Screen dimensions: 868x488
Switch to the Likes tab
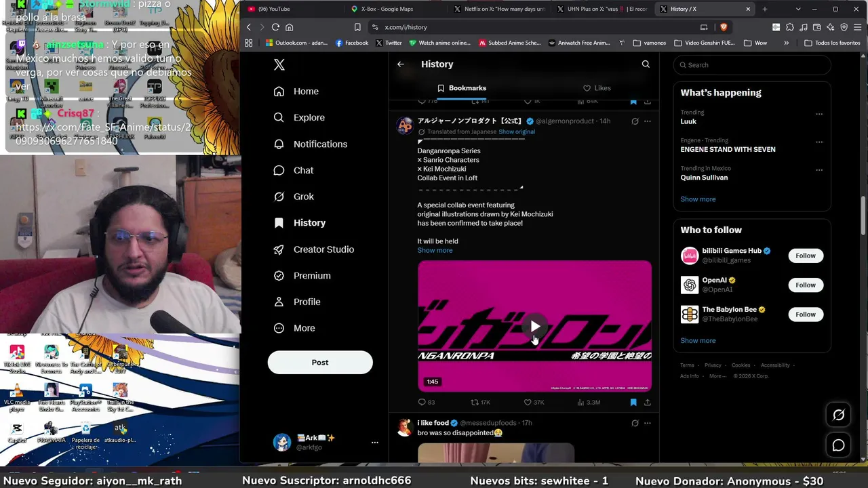click(x=597, y=88)
